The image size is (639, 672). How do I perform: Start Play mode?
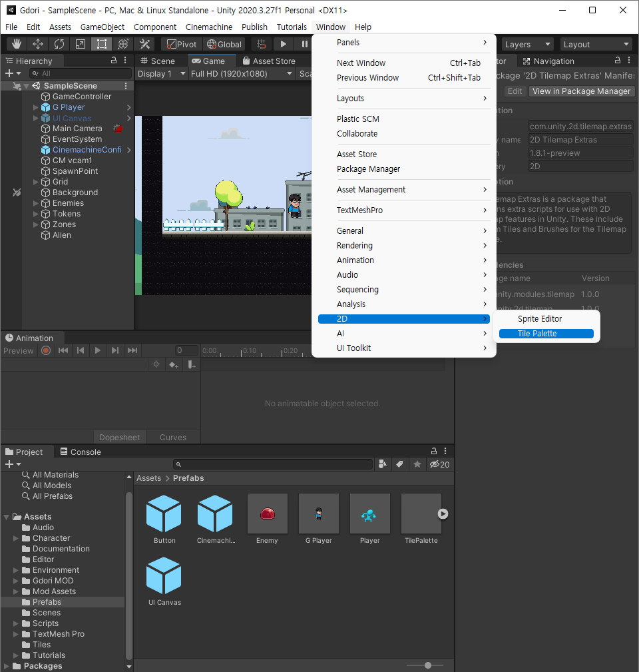(x=283, y=44)
